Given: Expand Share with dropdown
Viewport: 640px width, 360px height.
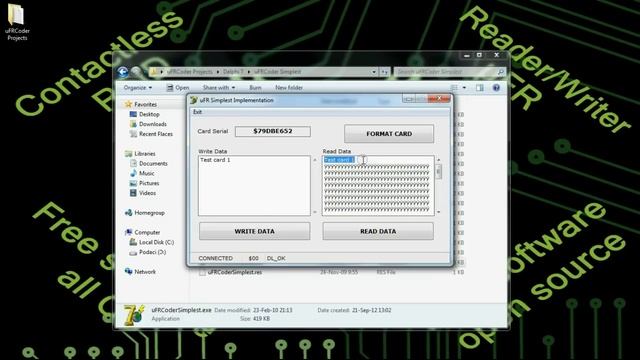Looking at the screenshot, I should pyautogui.click(x=219, y=87).
